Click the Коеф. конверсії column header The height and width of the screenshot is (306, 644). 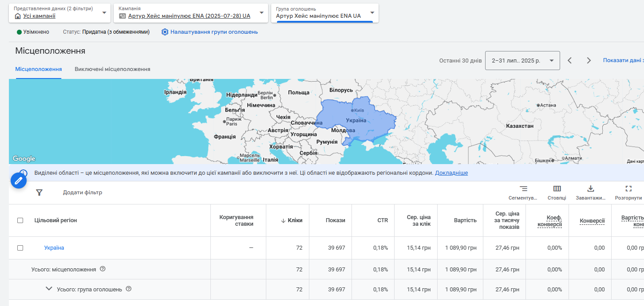coord(550,221)
